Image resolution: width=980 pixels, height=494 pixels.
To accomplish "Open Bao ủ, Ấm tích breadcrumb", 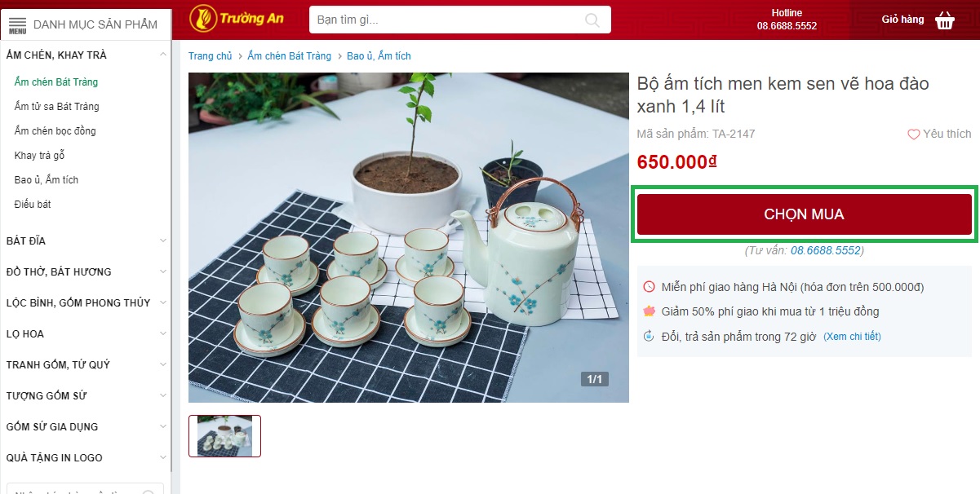I will 379,56.
